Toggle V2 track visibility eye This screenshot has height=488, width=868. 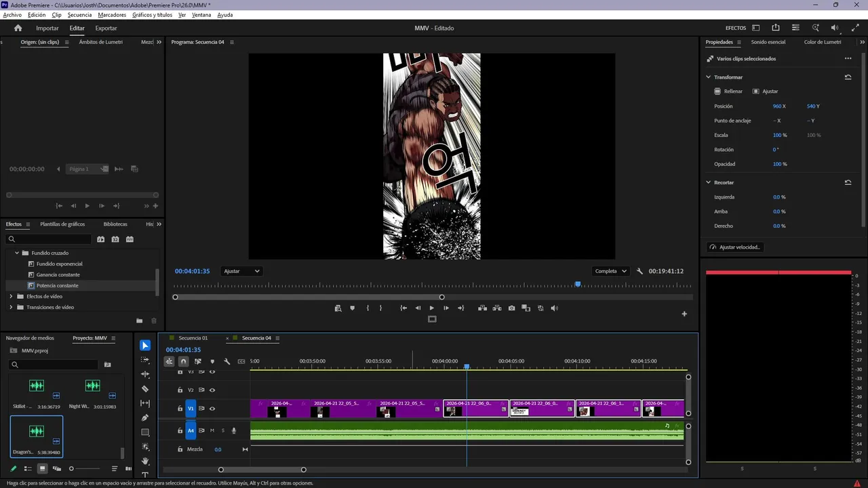(212, 390)
